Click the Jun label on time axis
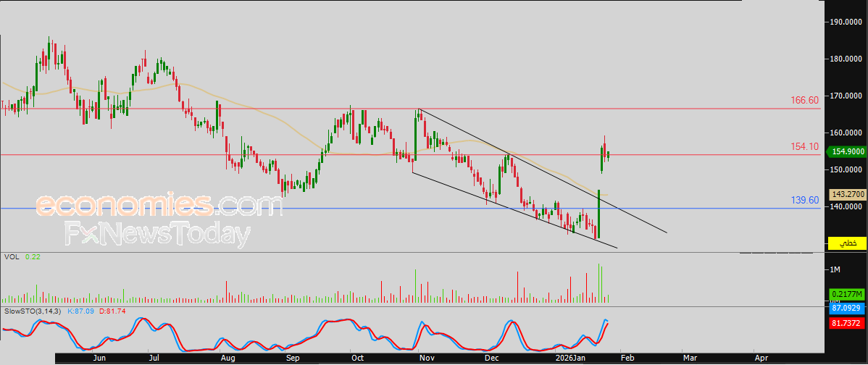Image resolution: width=868 pixels, height=365 pixels. 100,358
